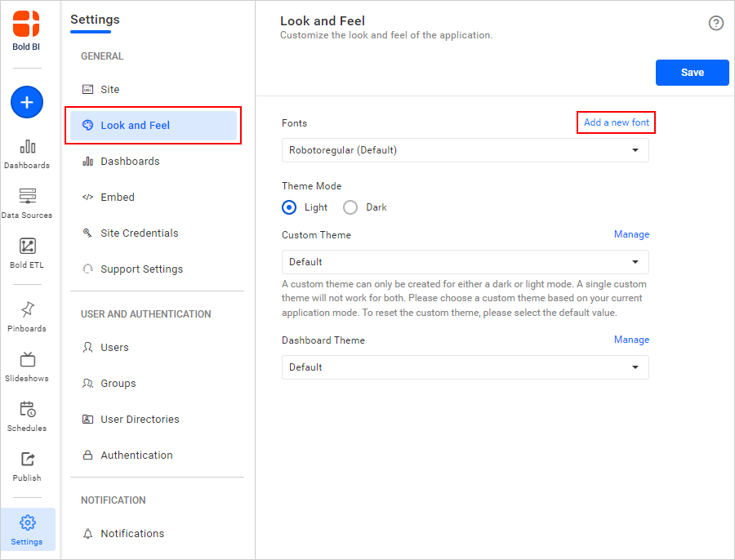
Task: Select the Dark theme mode radio button
Action: 350,207
